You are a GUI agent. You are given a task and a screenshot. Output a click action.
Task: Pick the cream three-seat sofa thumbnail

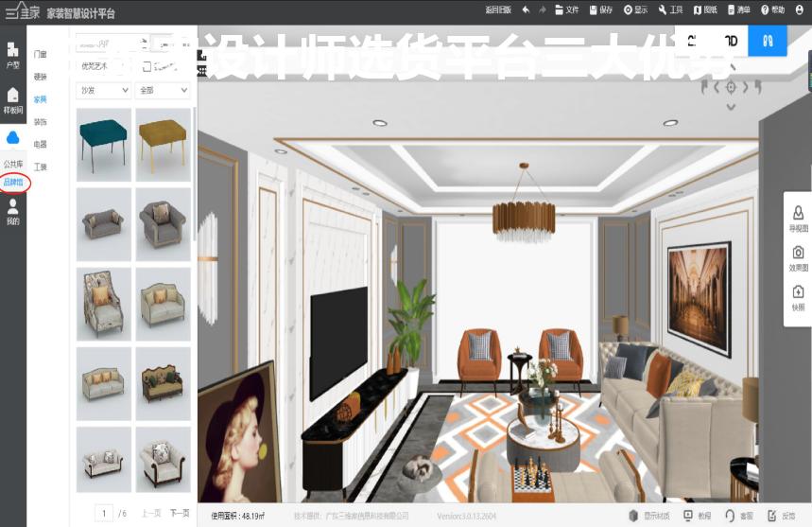tap(104, 384)
